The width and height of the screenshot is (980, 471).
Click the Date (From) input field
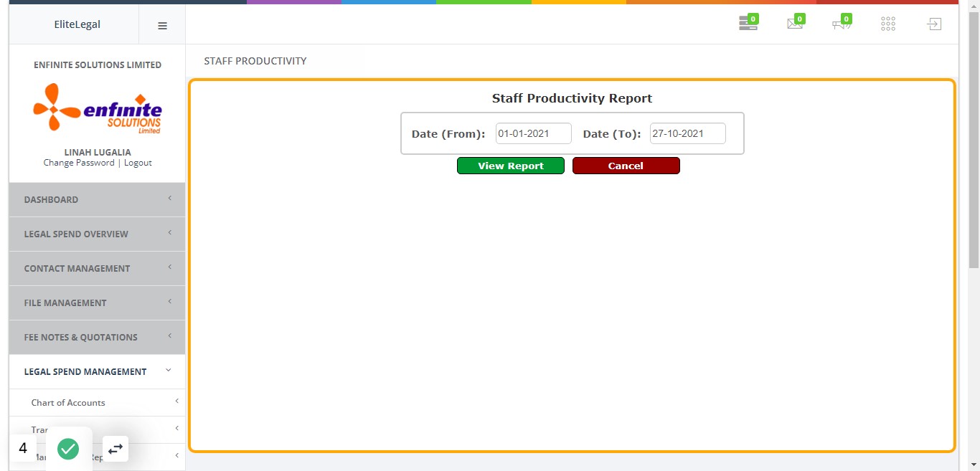click(534, 133)
